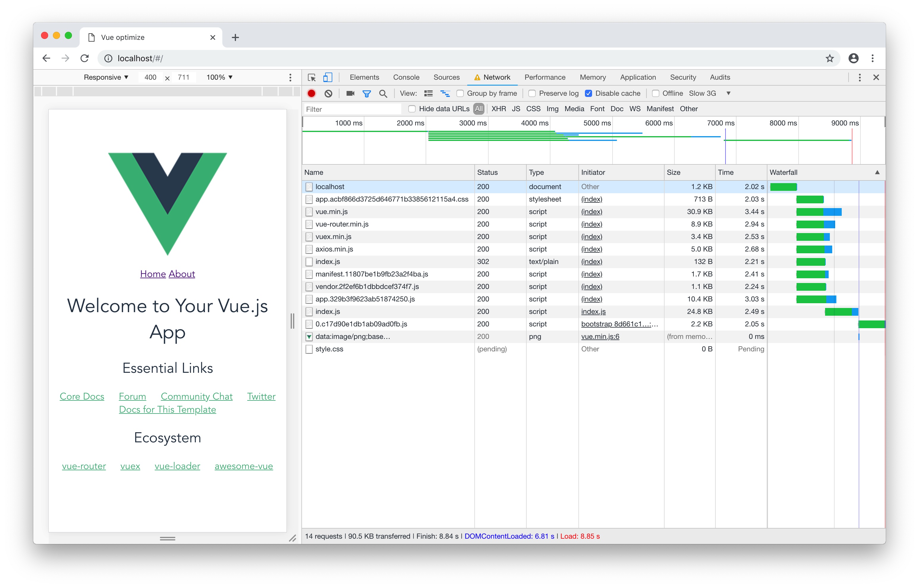Click the address bar showing localhost/#/

(469, 59)
